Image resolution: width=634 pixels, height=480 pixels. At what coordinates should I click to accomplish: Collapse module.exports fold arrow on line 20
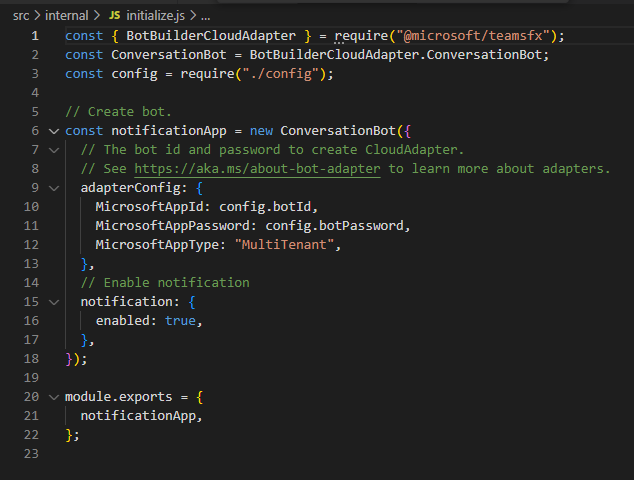(54, 397)
